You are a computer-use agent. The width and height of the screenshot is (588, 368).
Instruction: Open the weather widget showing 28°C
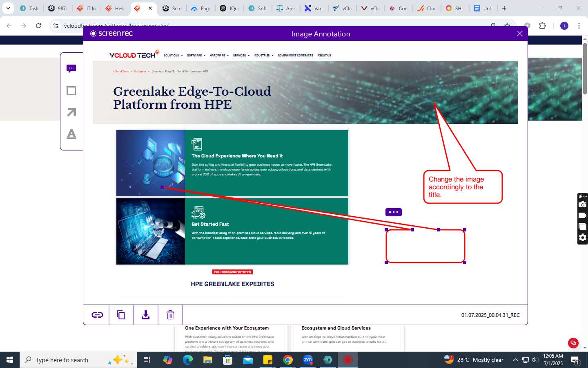tap(474, 360)
